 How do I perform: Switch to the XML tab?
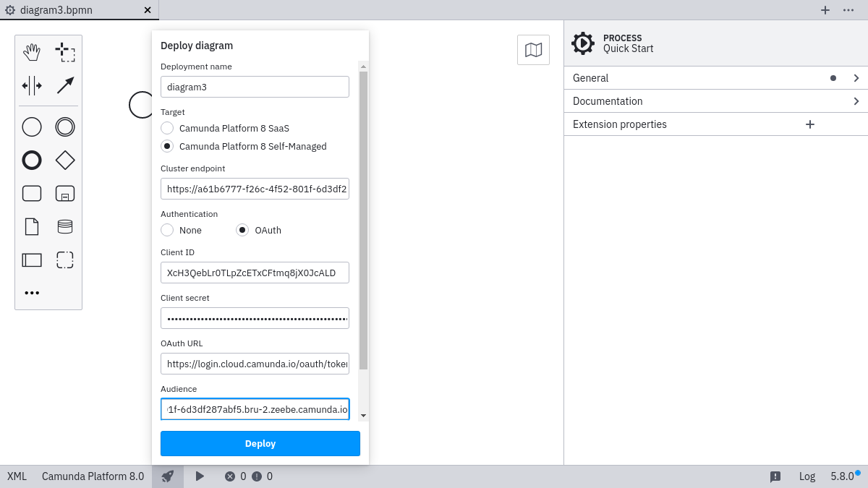click(x=16, y=476)
